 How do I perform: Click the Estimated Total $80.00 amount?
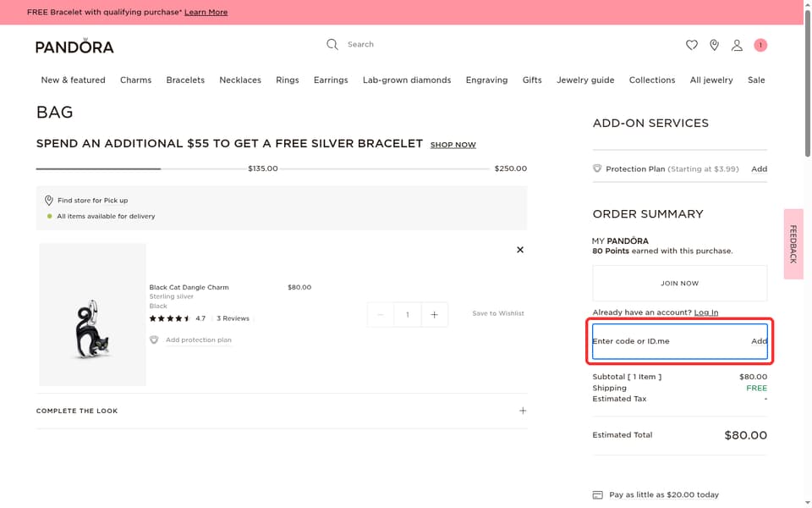[746, 435]
